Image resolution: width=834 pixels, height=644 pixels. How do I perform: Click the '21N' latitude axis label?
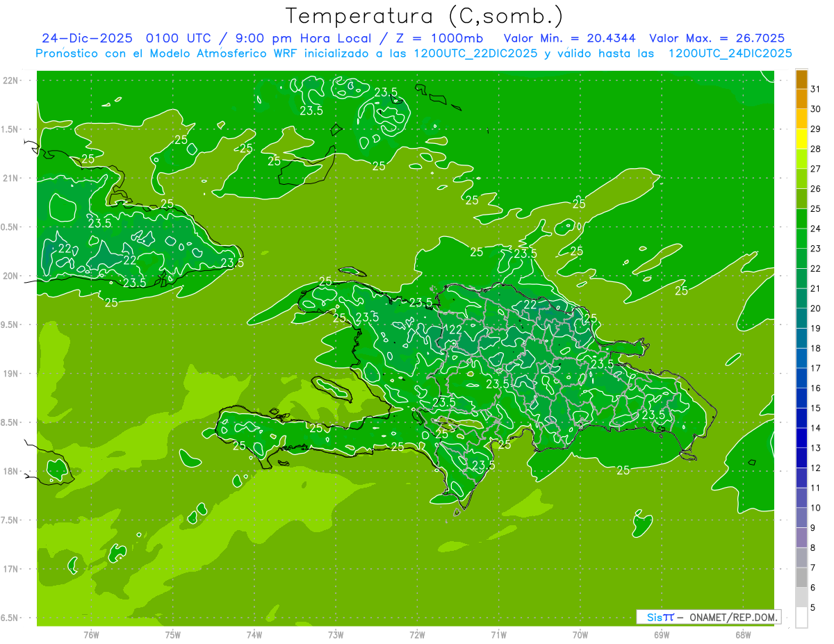tap(12, 179)
